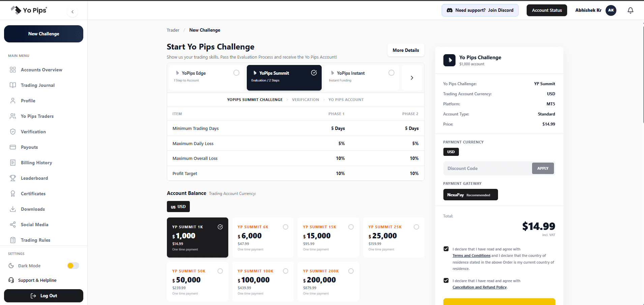Show next challenge types with arrow
Image resolution: width=644 pixels, height=305 pixels.
tap(412, 78)
